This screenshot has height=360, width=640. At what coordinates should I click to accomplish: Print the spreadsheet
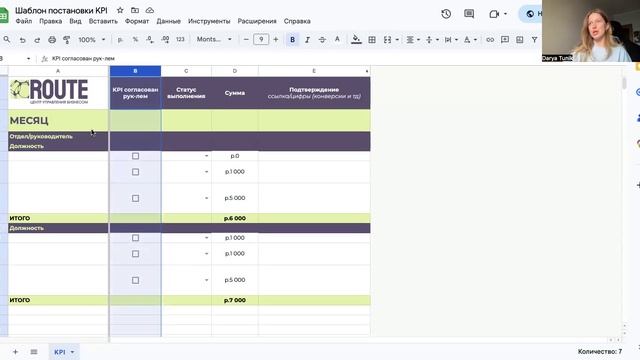(x=52, y=40)
